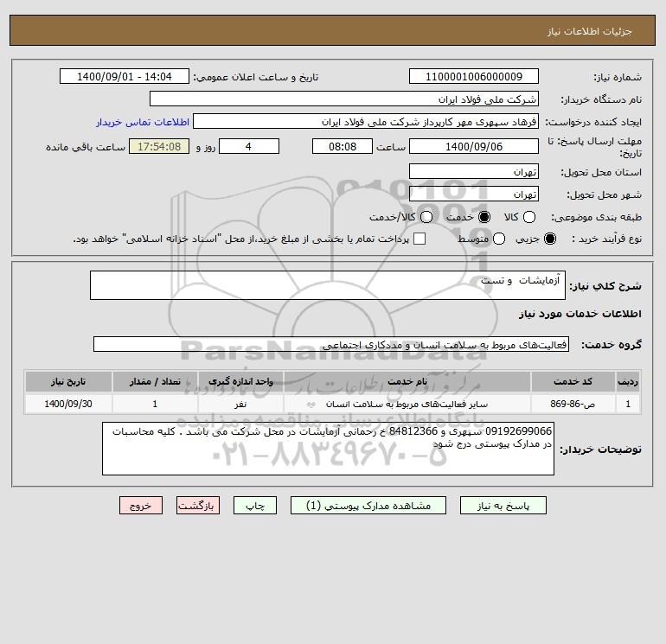Choose the جزیی purchase process option
The width and height of the screenshot is (666, 644).
(549, 239)
